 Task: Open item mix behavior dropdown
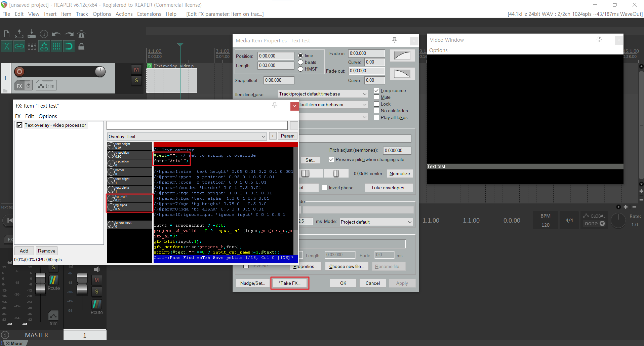pyautogui.click(x=333, y=105)
